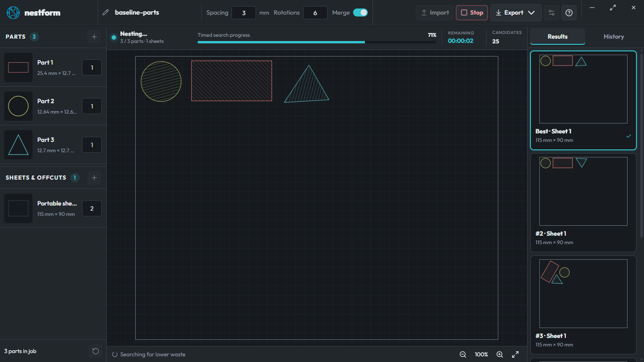Select the Part 2 circle thumbnail
The image size is (644, 362).
(18, 106)
